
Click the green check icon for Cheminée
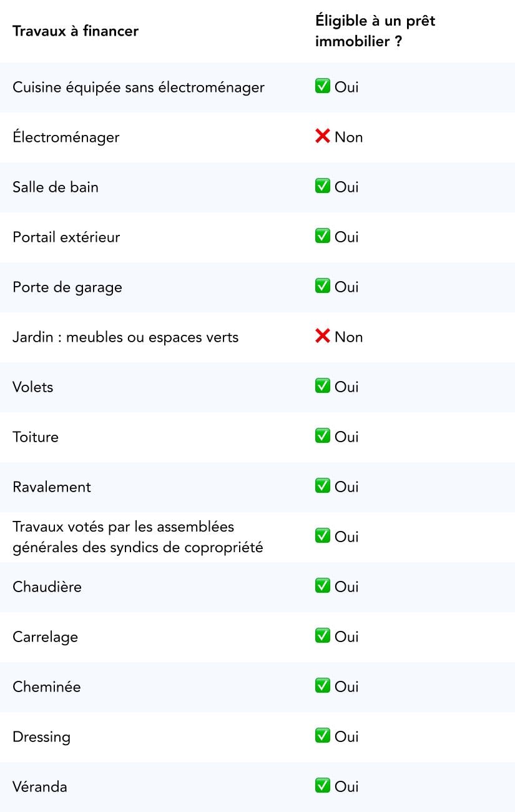(x=322, y=686)
